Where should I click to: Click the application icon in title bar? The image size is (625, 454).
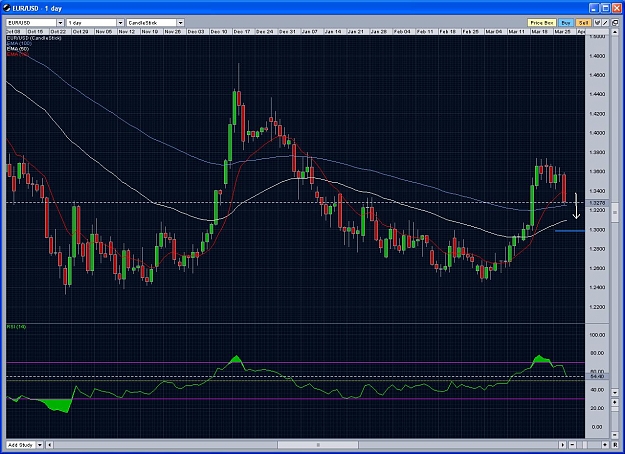[x=6, y=8]
